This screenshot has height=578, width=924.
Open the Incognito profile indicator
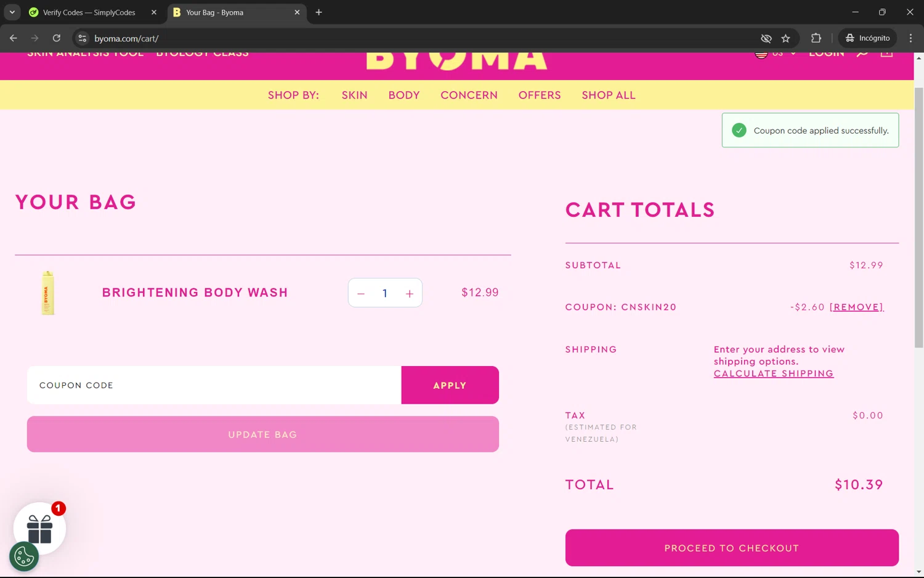point(867,38)
